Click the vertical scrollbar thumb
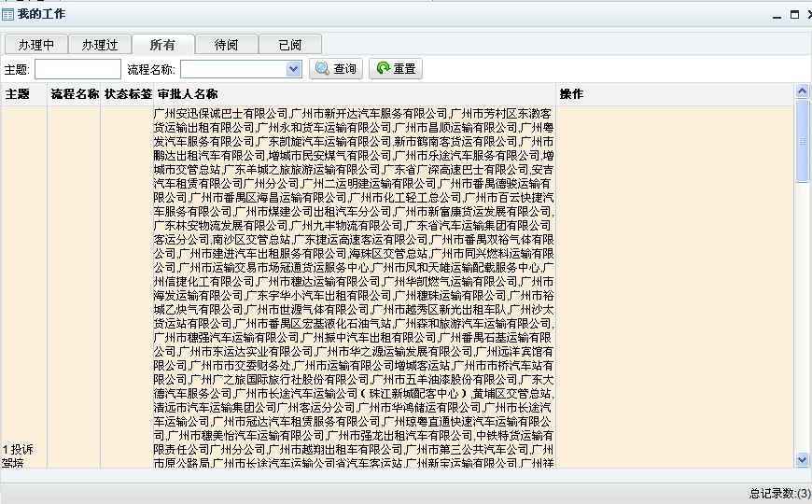Image resolution: width=812 pixels, height=504 pixels. (x=802, y=141)
